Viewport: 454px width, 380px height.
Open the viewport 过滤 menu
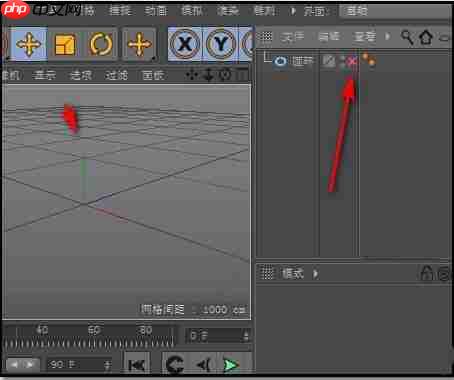tap(116, 75)
